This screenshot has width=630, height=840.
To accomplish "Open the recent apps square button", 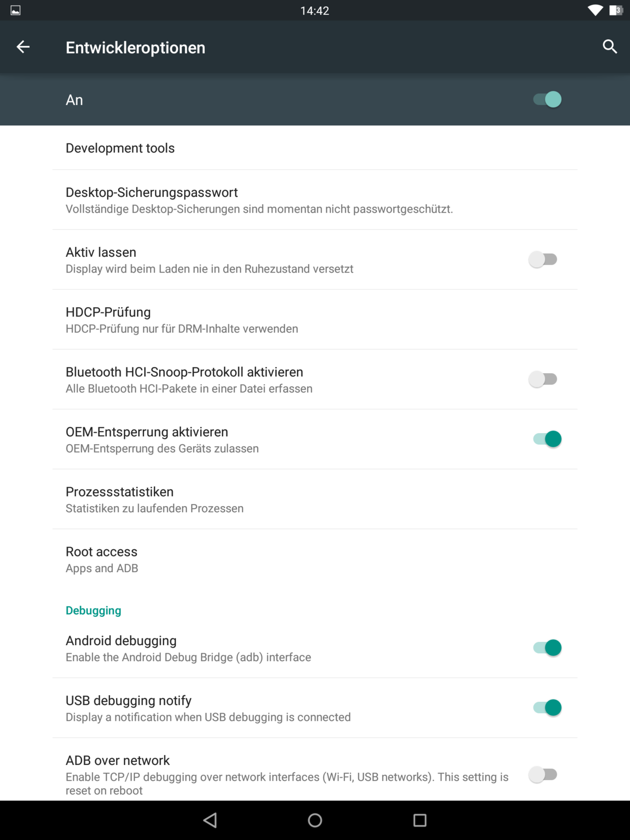I will click(420, 820).
